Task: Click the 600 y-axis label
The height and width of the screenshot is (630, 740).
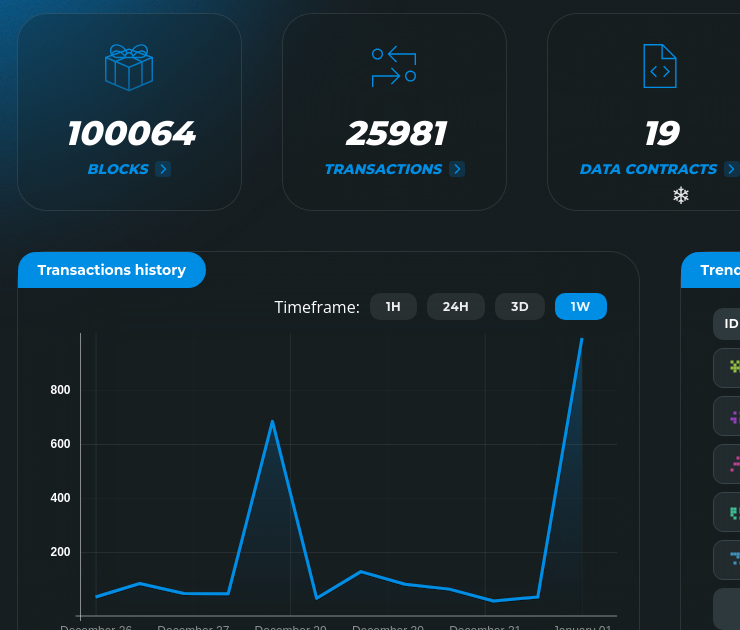Action: click(60, 444)
